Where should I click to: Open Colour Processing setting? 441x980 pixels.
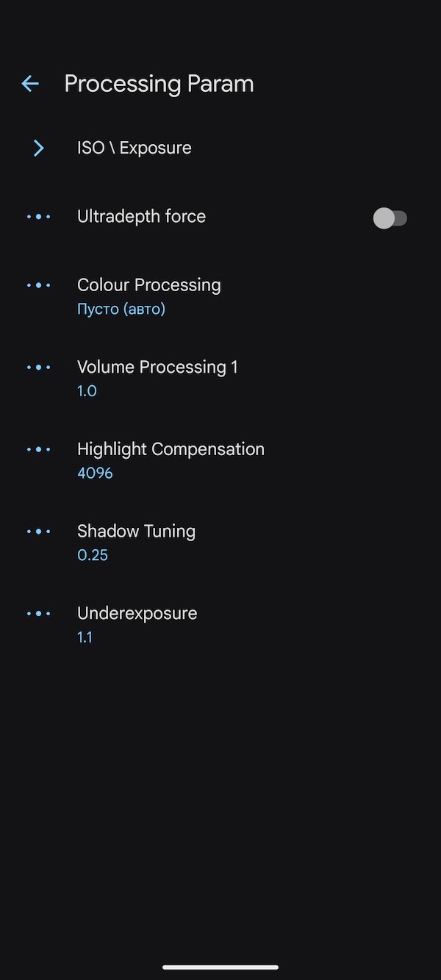pyautogui.click(x=149, y=285)
